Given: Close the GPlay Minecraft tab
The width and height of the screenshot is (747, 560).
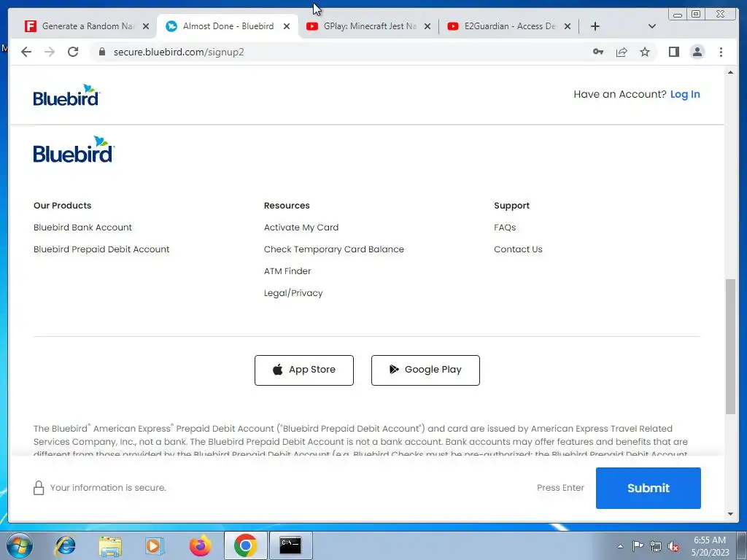Looking at the screenshot, I should coord(427,26).
